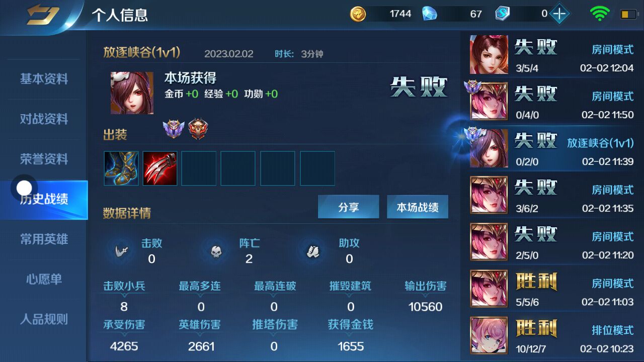Switch to the 对战资料 tab
This screenshot has height=362, width=644.
pos(44,119)
